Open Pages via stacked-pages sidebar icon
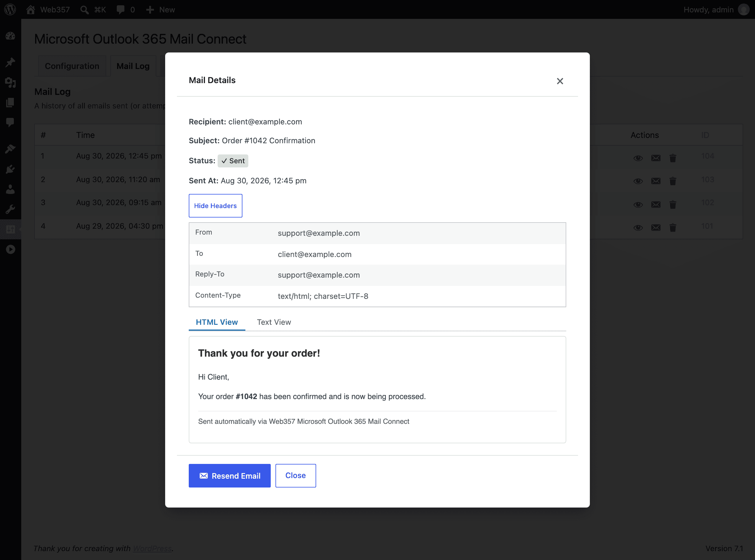755x560 pixels. [11, 102]
